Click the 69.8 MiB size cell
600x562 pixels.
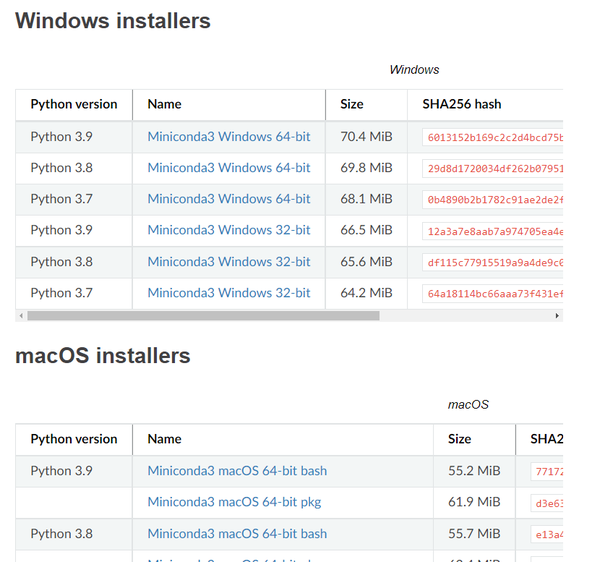click(x=366, y=168)
